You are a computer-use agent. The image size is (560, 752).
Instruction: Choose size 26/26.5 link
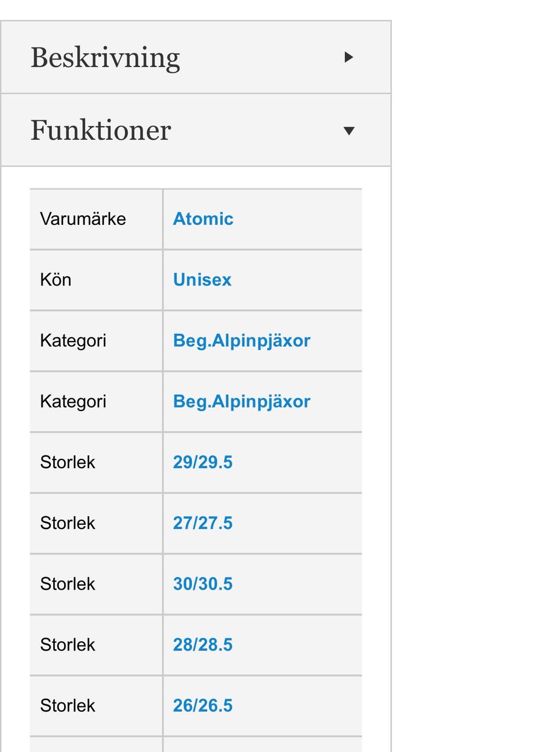click(202, 705)
